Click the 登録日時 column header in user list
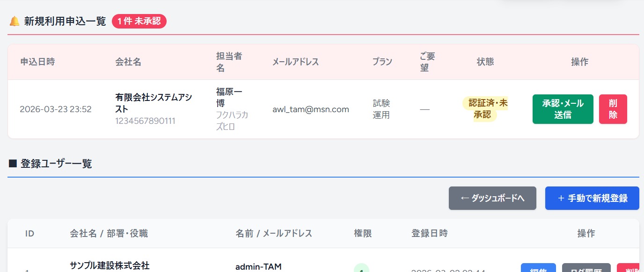Image resolution: width=644 pixels, height=272 pixels. point(429,233)
